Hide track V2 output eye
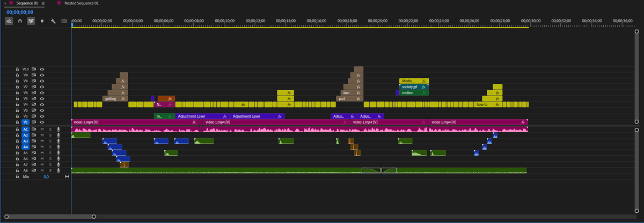Screen dimensions: 644x223 click(x=41, y=116)
